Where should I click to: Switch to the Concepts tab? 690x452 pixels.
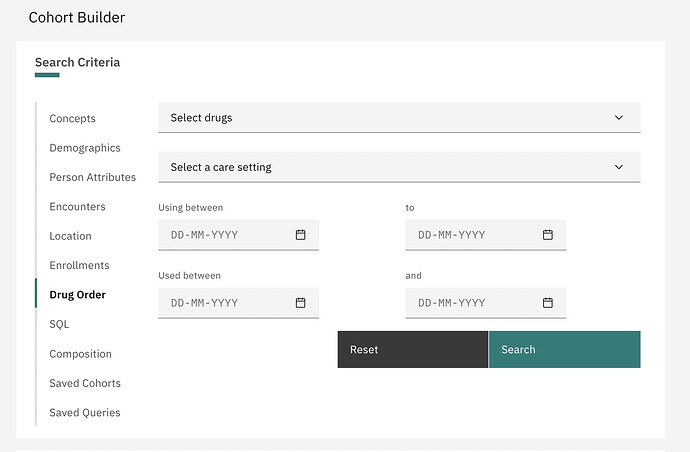pos(73,118)
